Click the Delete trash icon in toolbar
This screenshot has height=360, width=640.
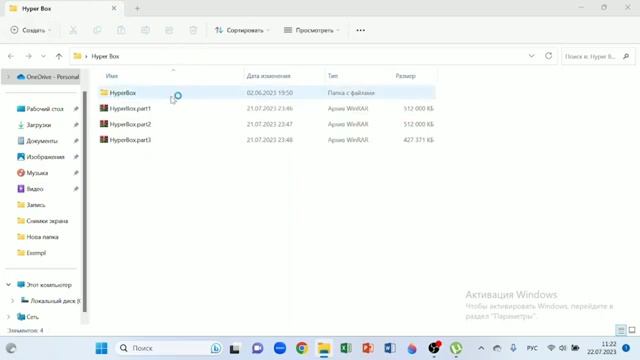pyautogui.click(x=193, y=30)
